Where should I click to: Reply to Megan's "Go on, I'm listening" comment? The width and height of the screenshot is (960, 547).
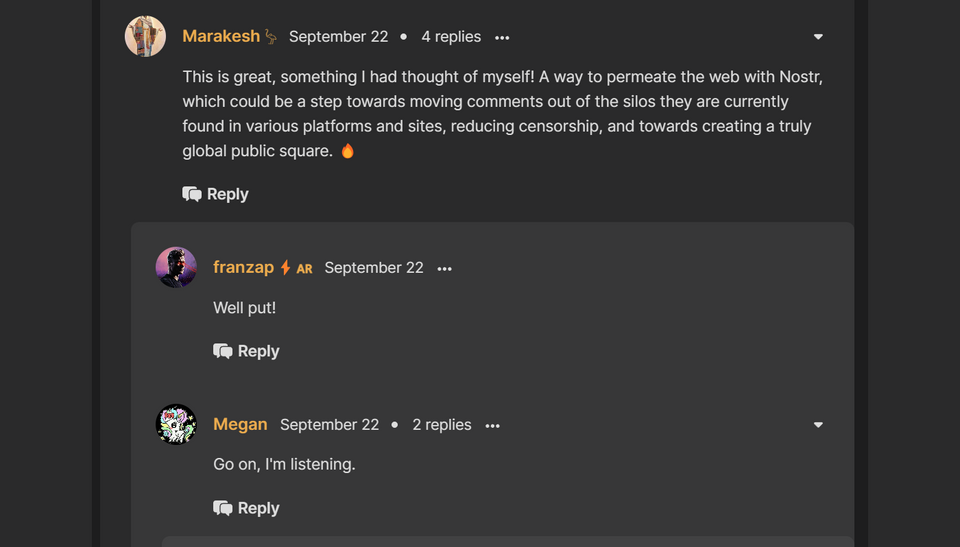[246, 508]
